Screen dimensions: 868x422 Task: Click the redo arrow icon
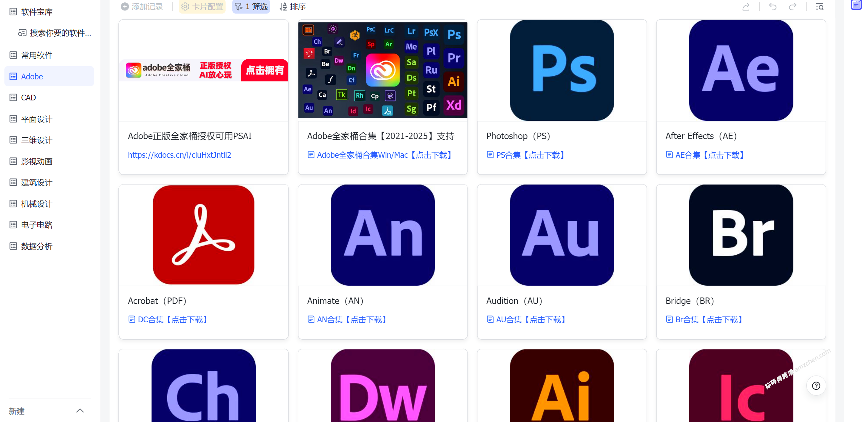tap(792, 6)
